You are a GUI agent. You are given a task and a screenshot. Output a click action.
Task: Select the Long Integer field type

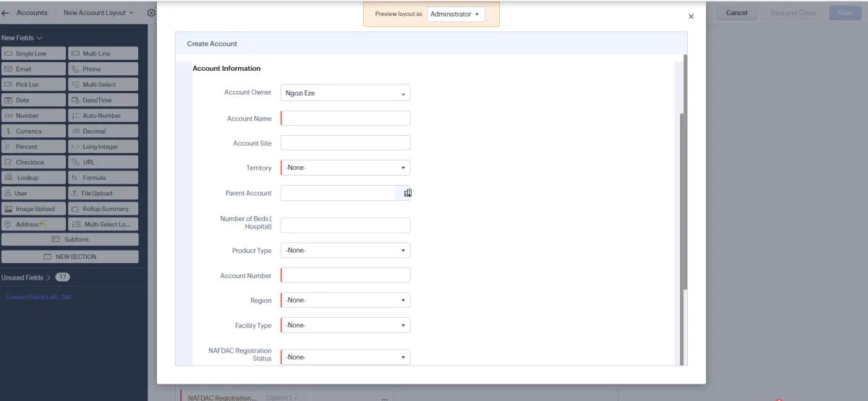(103, 147)
